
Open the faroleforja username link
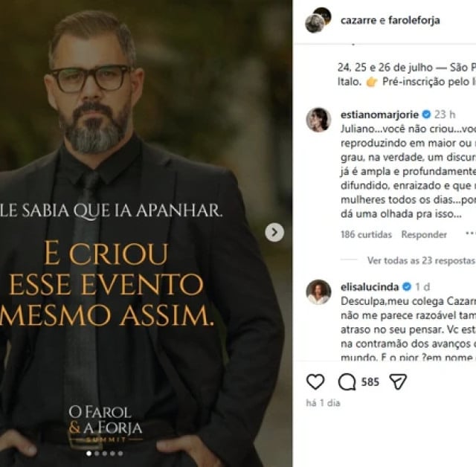tap(414, 20)
